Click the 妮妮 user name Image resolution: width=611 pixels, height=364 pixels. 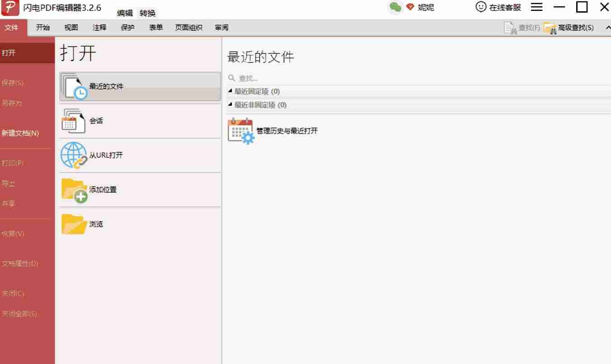pos(426,7)
